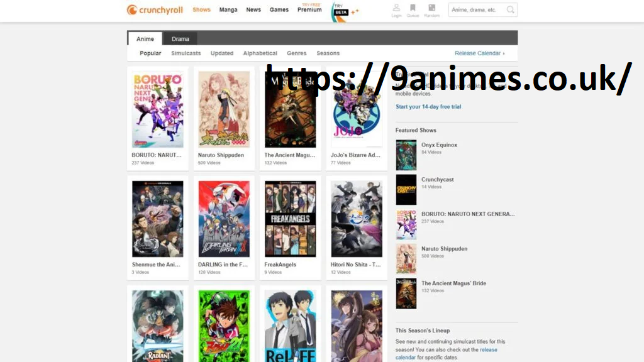Open the JoJo's Bizarre Adventure poster
The width and height of the screenshot is (644, 362).
(x=357, y=109)
